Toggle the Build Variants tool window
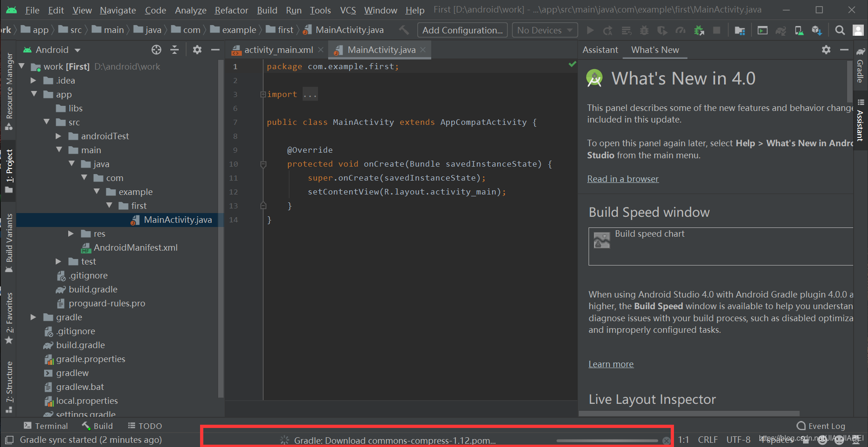868x447 pixels. click(9, 243)
